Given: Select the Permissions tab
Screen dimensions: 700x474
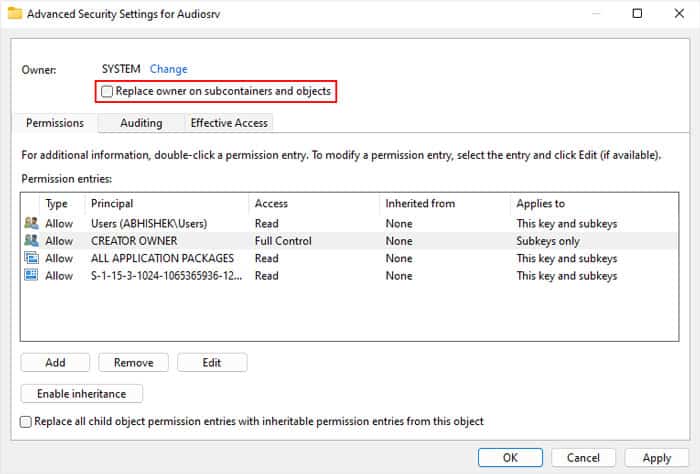Looking at the screenshot, I should click(x=55, y=123).
